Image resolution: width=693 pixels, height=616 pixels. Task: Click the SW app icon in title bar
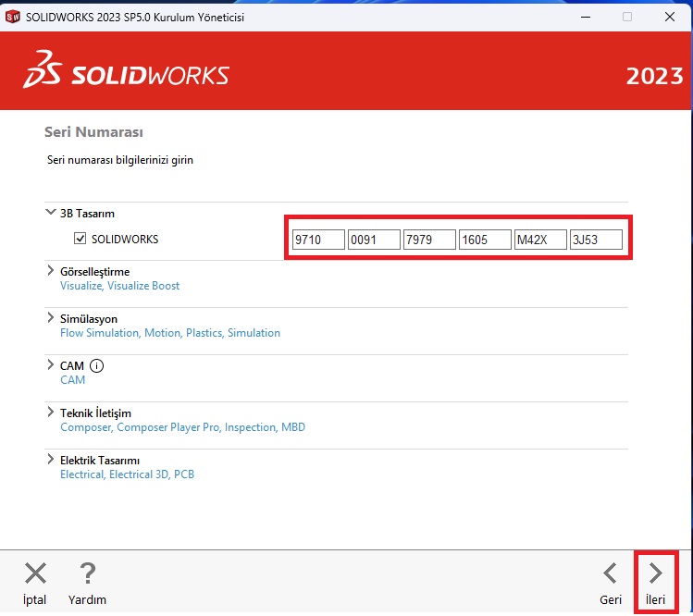click(x=13, y=17)
